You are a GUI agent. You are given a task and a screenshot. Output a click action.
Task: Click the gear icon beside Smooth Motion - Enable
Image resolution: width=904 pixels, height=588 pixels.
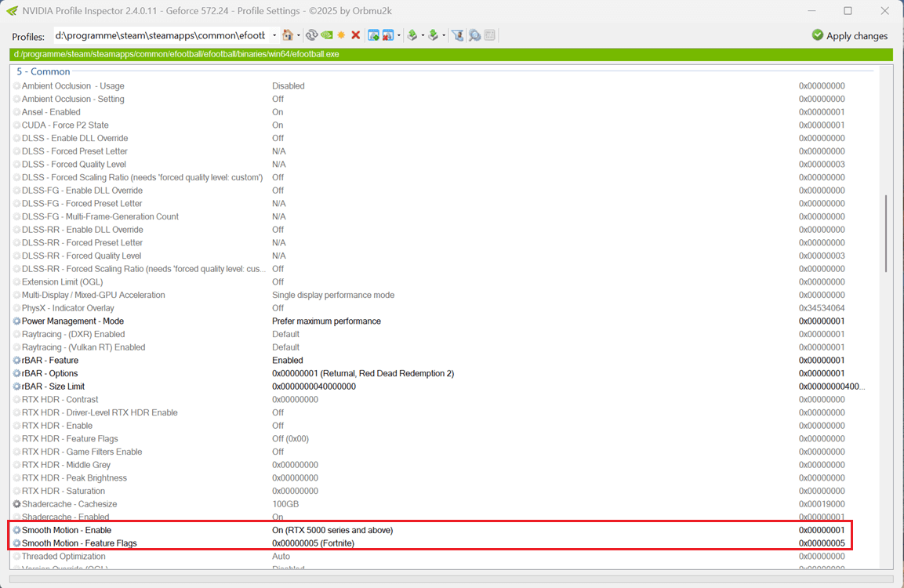[16, 530]
